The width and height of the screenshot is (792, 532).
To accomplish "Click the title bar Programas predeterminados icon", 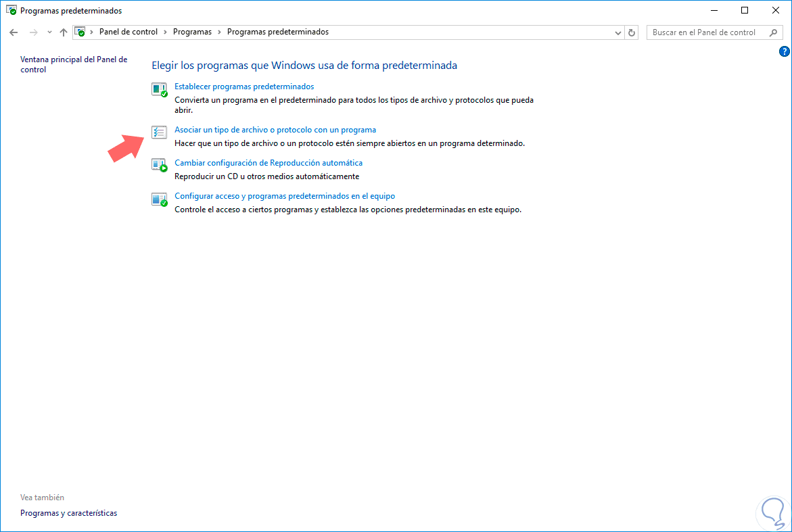I will click(x=11, y=10).
